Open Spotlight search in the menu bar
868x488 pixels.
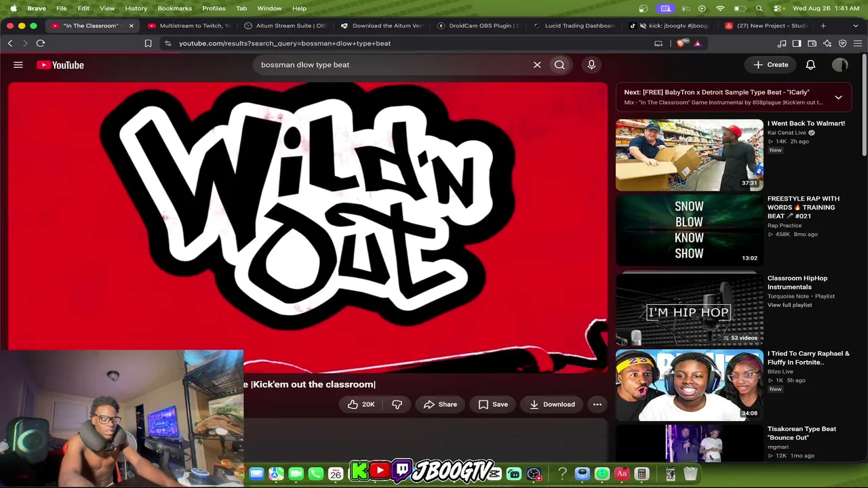pyautogui.click(x=759, y=8)
